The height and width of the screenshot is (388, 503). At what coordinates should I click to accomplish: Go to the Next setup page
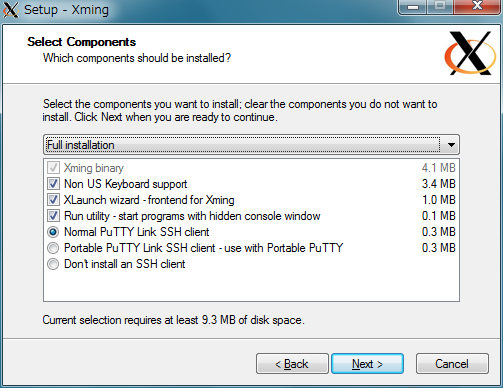367,364
